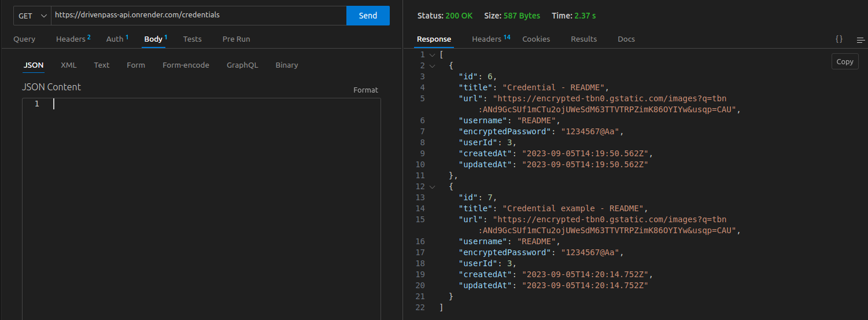Copy the response with the Copy button
868x320 pixels.
[845, 61]
